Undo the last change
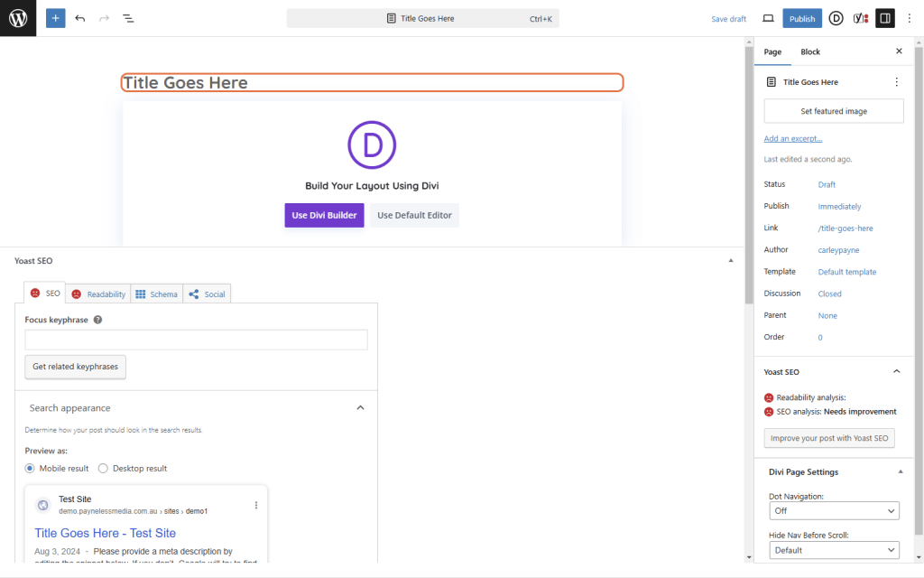 (x=80, y=18)
